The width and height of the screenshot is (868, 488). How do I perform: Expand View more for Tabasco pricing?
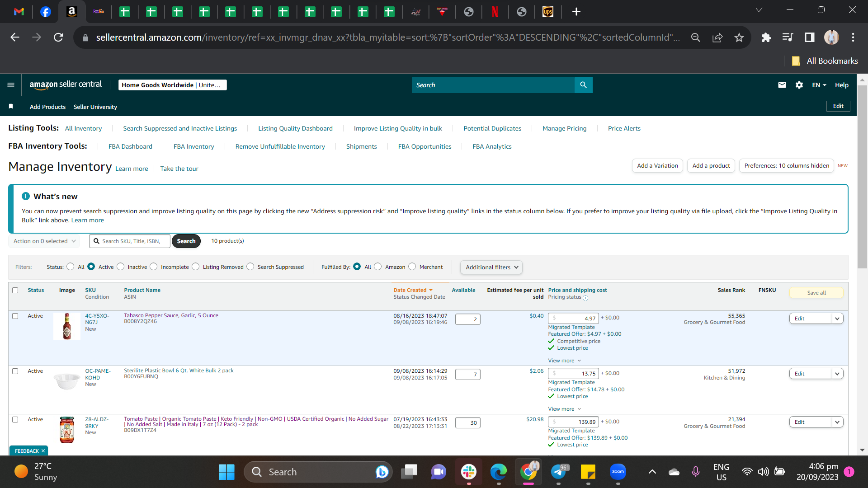point(564,361)
